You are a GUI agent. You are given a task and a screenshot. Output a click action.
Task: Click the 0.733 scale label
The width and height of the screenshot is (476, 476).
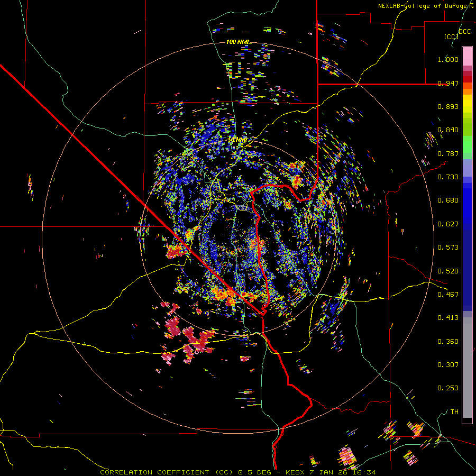pos(448,177)
